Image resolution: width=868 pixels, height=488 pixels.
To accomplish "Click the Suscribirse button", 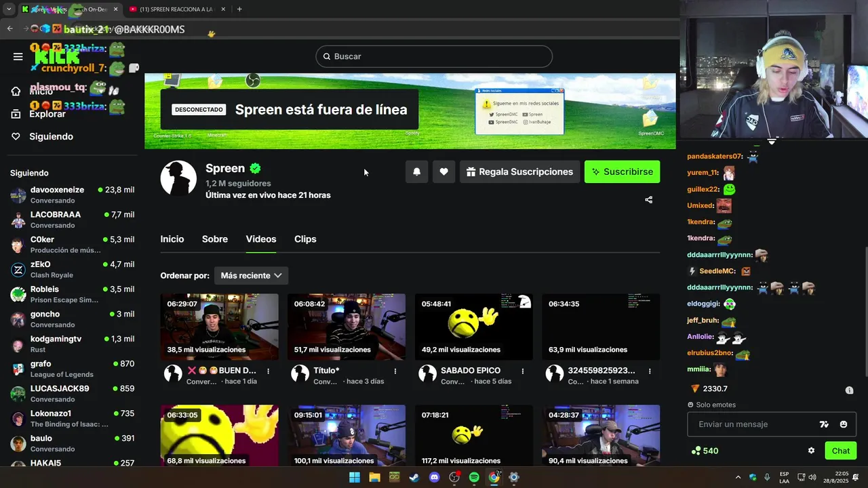I will (x=622, y=171).
